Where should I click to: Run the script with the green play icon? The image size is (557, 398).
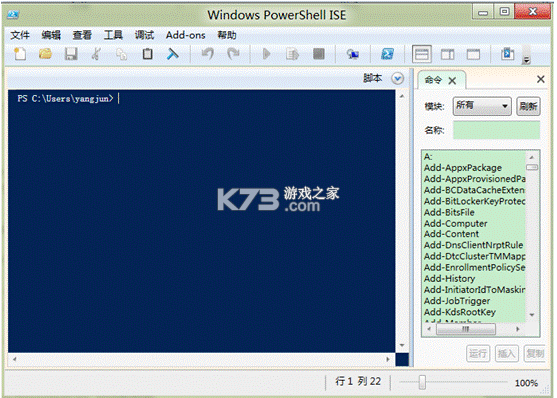(x=266, y=54)
